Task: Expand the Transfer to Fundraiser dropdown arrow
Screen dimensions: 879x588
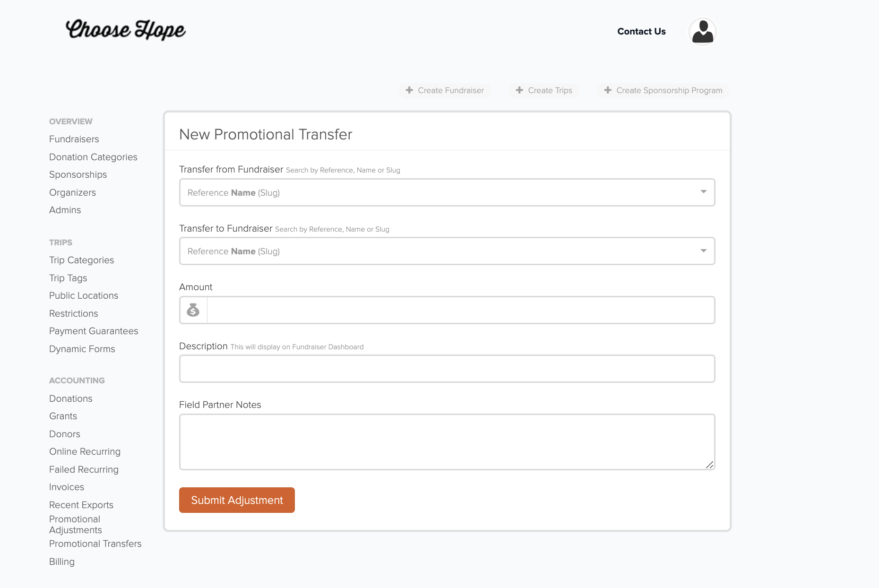Action: (703, 251)
